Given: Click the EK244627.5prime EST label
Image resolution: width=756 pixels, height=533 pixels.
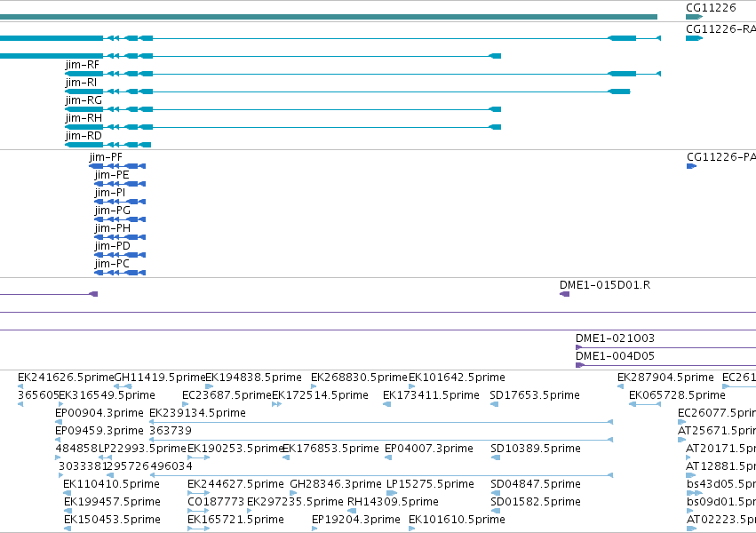Looking at the screenshot, I should click(235, 484).
